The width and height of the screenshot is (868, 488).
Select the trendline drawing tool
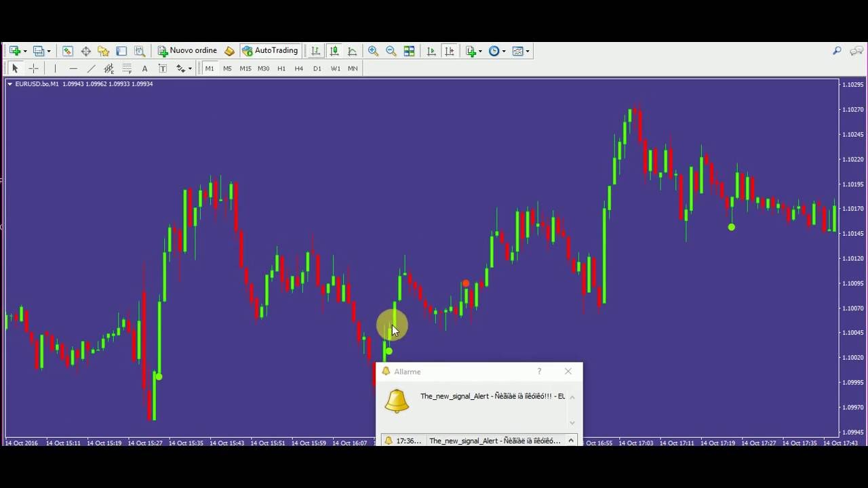click(91, 68)
